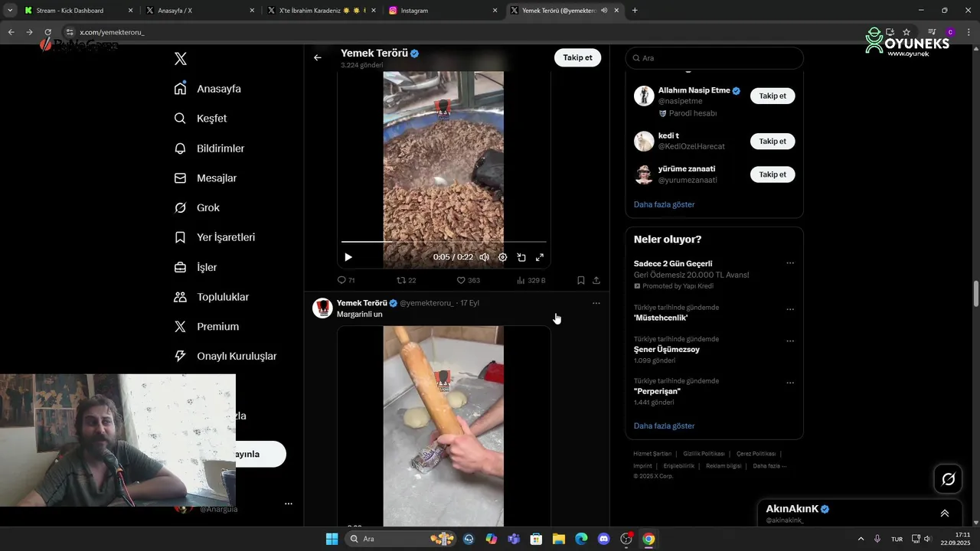Screen dimensions: 980x551
Task: Go back using profile header arrow
Action: tap(318, 57)
